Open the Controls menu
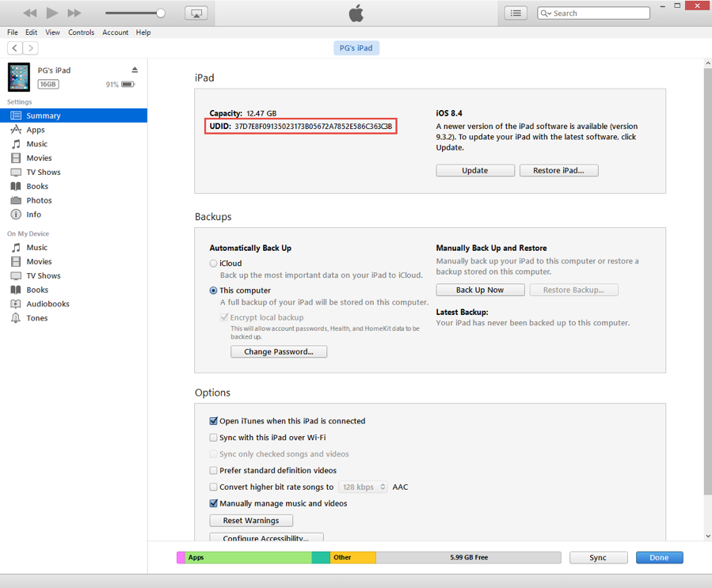 coord(81,32)
